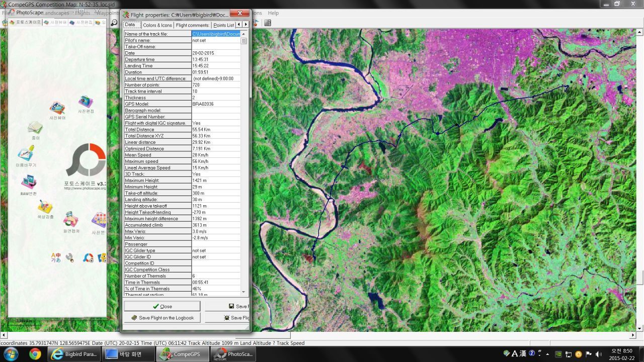Click the properties list scroll down arrow

pyautogui.click(x=244, y=292)
